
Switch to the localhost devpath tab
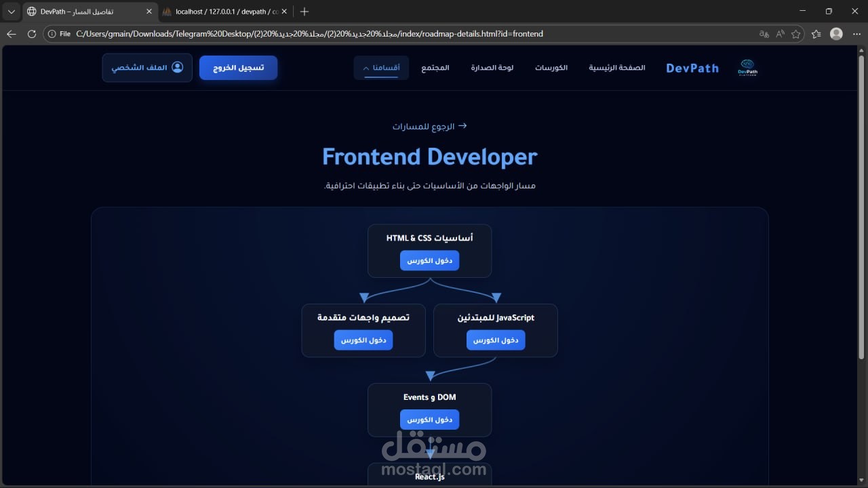tap(226, 12)
